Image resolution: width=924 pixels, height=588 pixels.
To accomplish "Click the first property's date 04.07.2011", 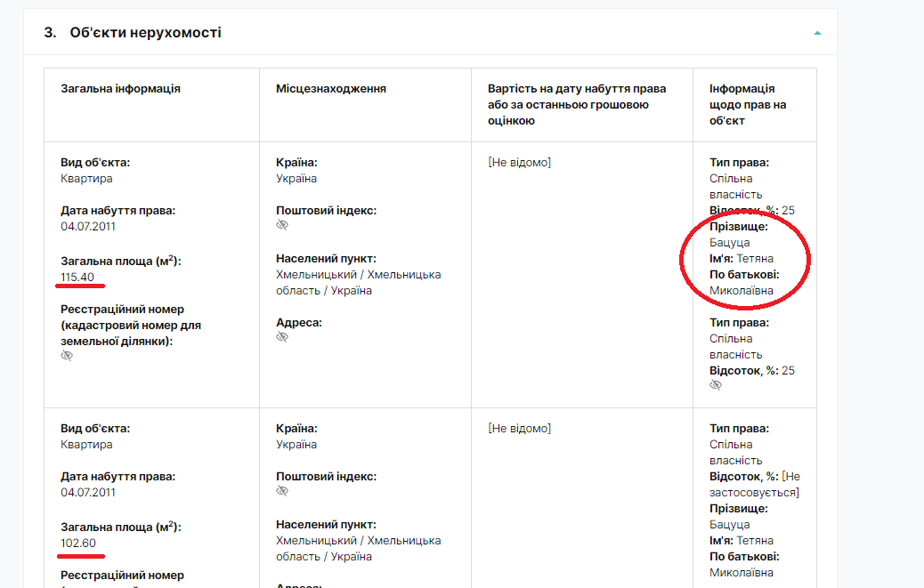I will [x=88, y=226].
